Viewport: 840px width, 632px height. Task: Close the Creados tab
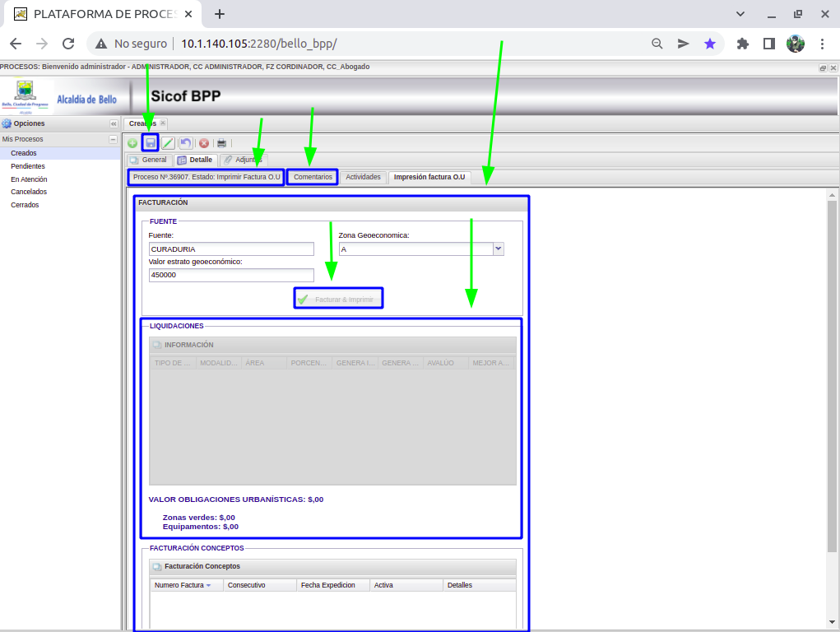point(163,123)
